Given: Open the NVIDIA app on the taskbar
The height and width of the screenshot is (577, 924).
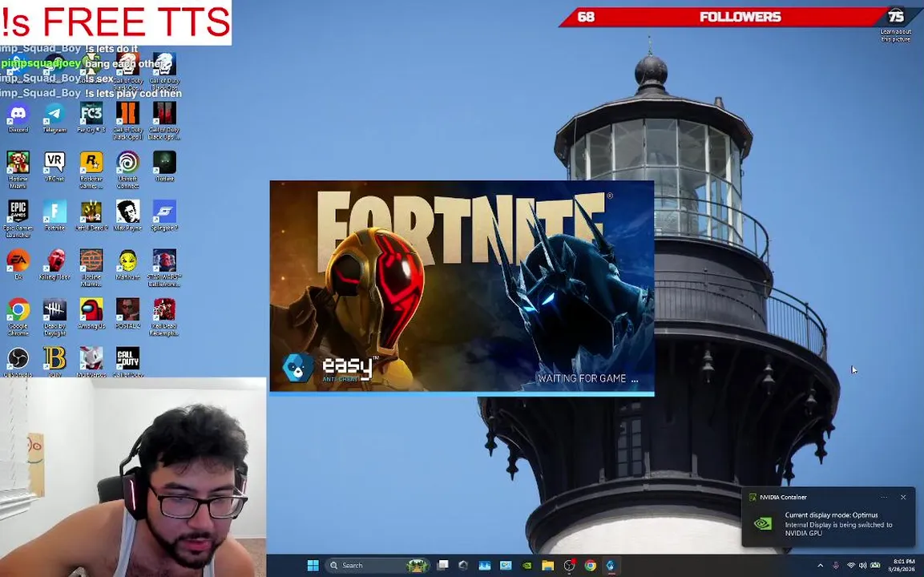Looking at the screenshot, I should coord(527,565).
